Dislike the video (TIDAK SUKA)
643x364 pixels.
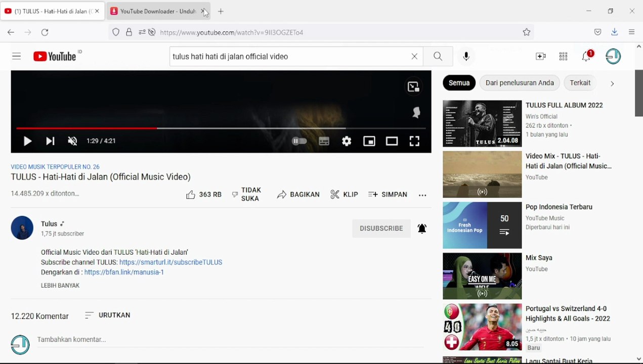[246, 195]
